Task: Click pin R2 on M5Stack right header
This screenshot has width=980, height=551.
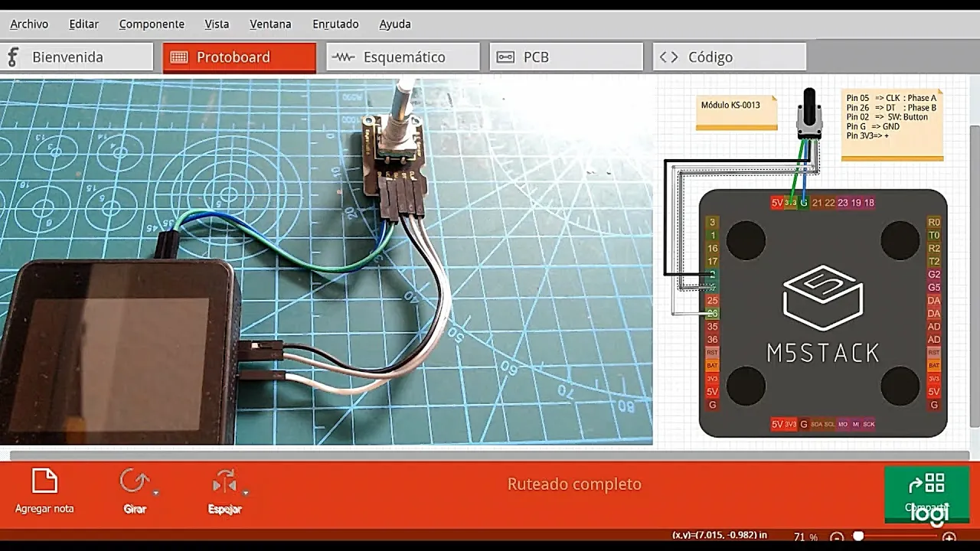Action: click(x=934, y=248)
